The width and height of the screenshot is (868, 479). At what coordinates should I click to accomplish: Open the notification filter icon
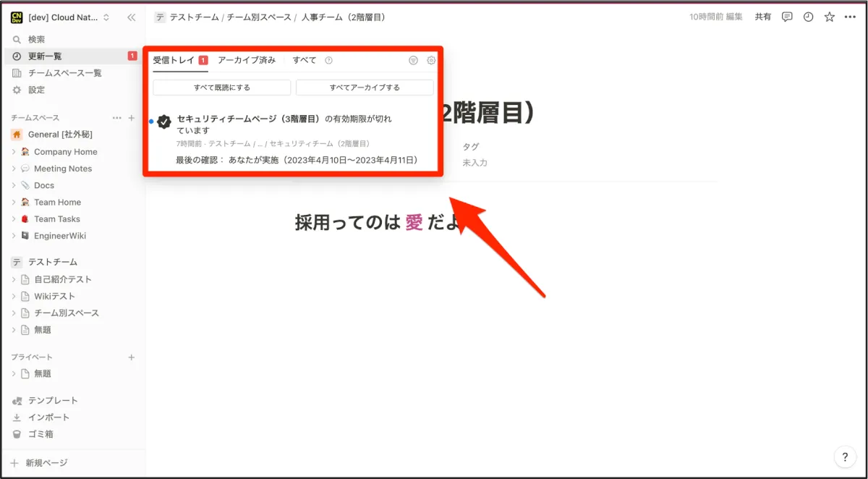tap(413, 61)
